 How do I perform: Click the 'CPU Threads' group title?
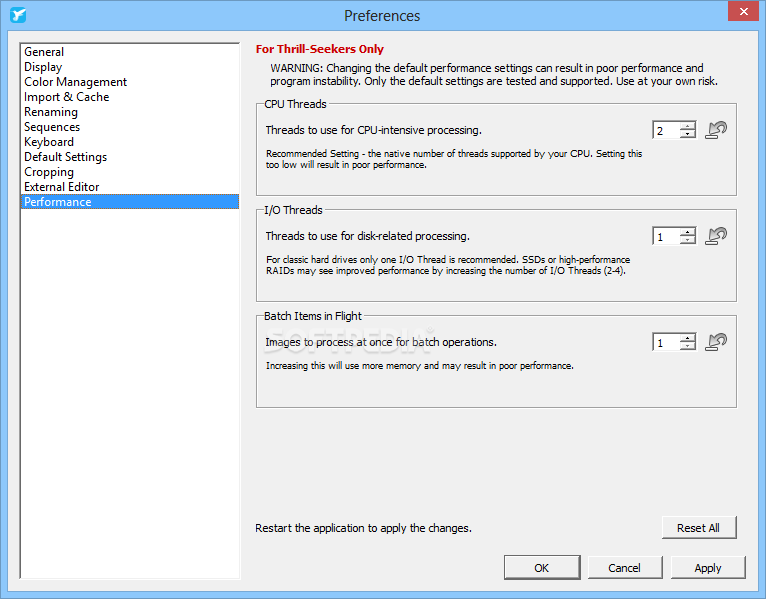pos(295,104)
